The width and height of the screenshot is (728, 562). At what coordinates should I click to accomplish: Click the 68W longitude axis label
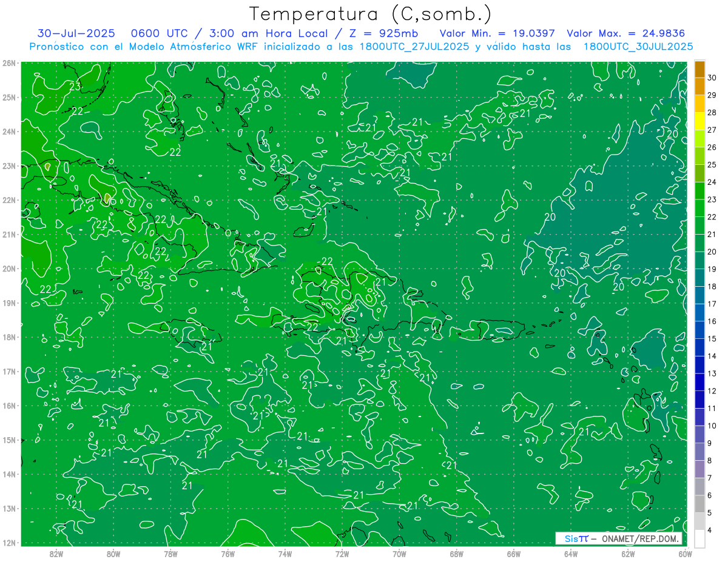click(456, 554)
